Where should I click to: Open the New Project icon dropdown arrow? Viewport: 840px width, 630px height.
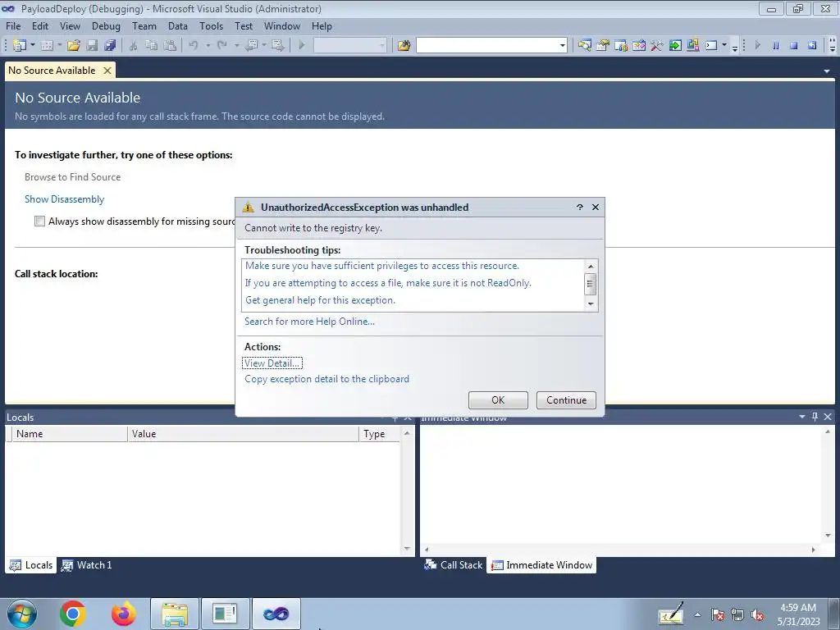point(33,46)
